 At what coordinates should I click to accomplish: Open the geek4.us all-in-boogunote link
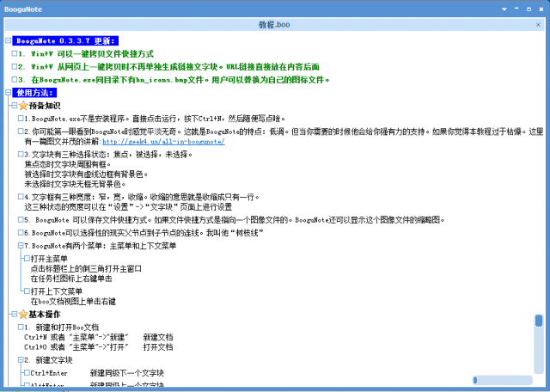[163, 142]
